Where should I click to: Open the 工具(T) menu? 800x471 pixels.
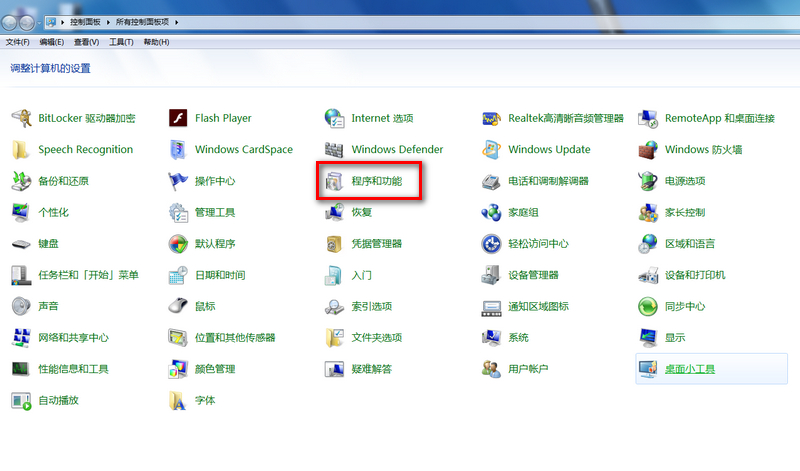(x=121, y=42)
